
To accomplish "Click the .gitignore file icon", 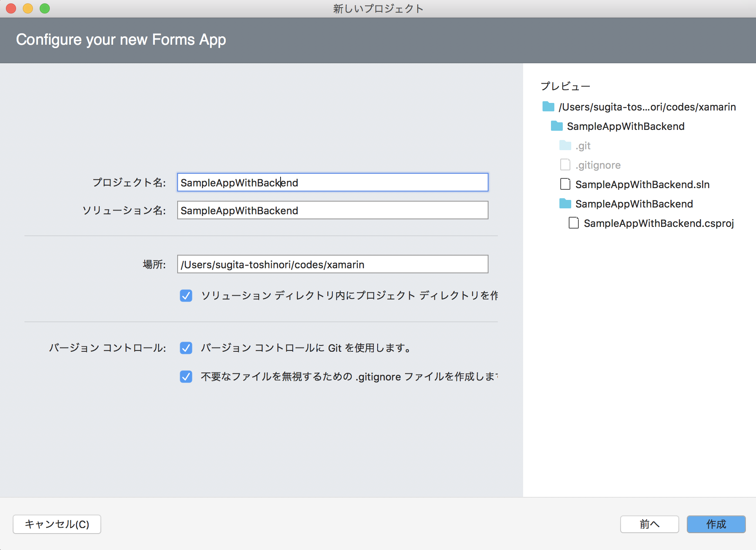I will tap(564, 164).
